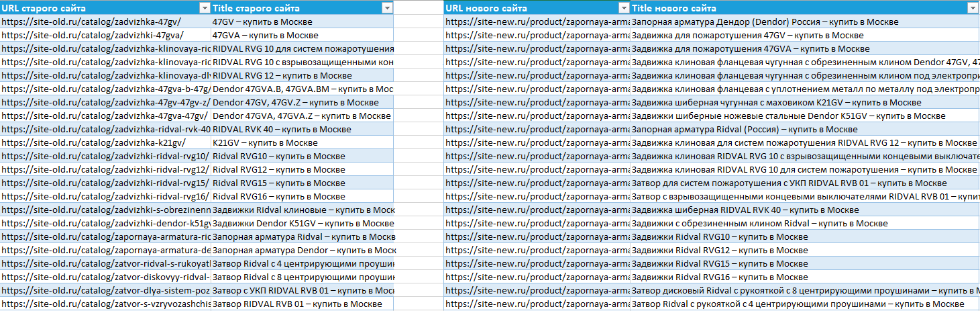980x311 pixels.
Task: Open filter dropdown for 'Title старого сайта' column
Action: point(386,8)
